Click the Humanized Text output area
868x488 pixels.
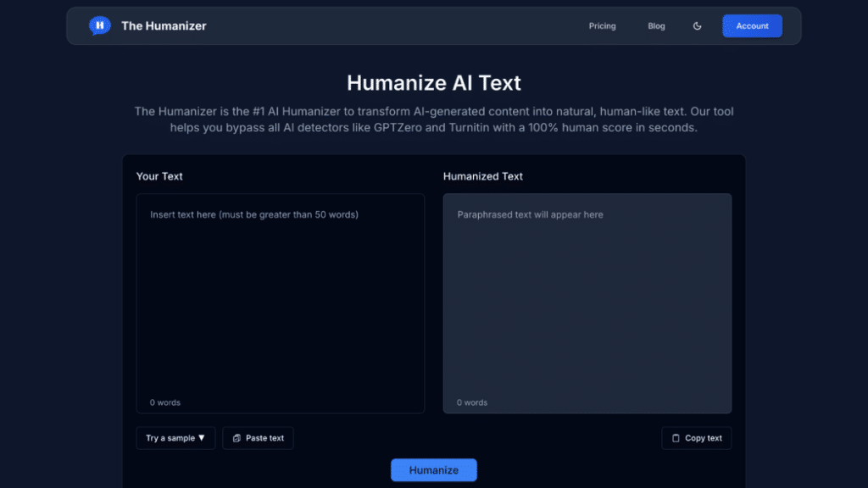[x=587, y=303]
